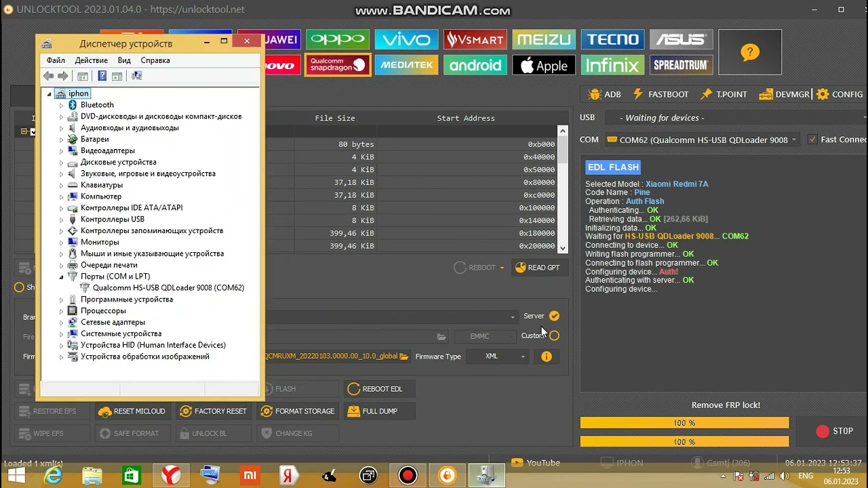Open the FASTBOOT tool
Viewport: 868px width, 488px height.
click(x=660, y=94)
